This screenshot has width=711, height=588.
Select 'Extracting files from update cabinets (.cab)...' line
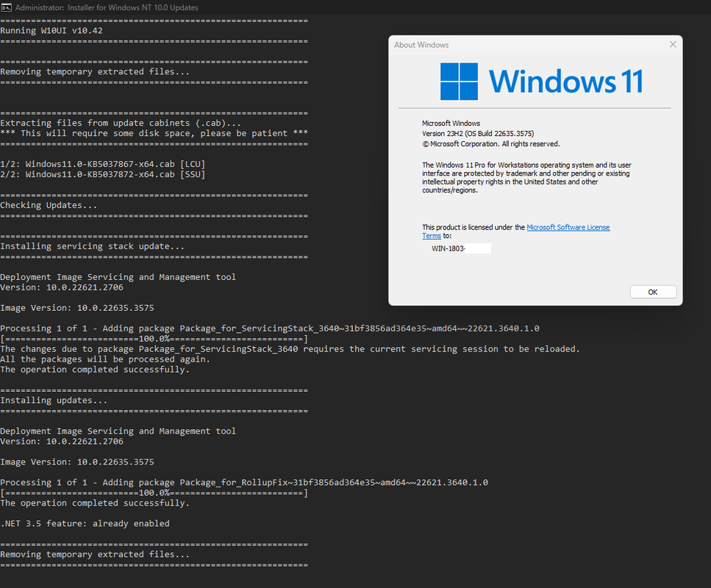point(120,123)
